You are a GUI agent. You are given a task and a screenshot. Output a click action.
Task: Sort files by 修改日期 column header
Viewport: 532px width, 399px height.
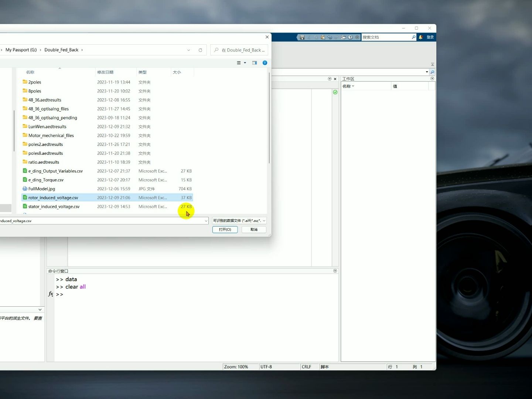[x=105, y=72]
